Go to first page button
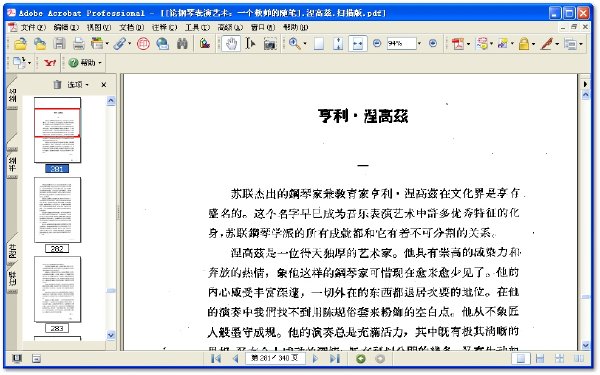The width and height of the screenshot is (600, 375). pyautogui.click(x=216, y=359)
